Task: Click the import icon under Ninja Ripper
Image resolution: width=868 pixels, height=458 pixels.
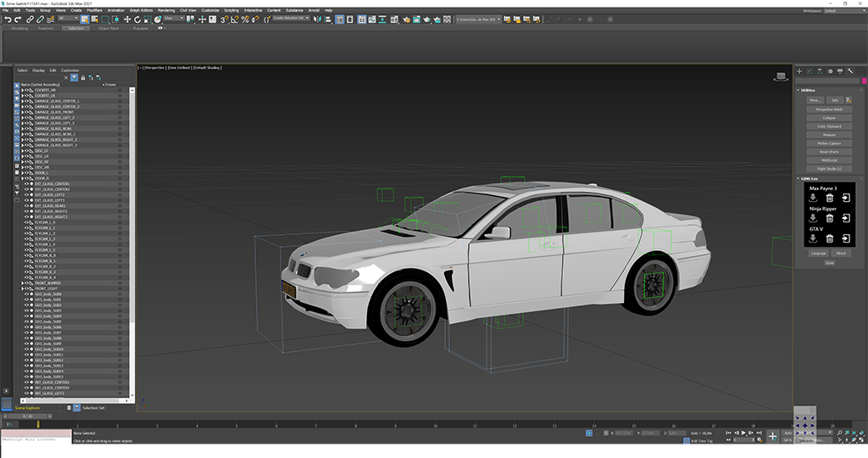Action: (x=813, y=218)
